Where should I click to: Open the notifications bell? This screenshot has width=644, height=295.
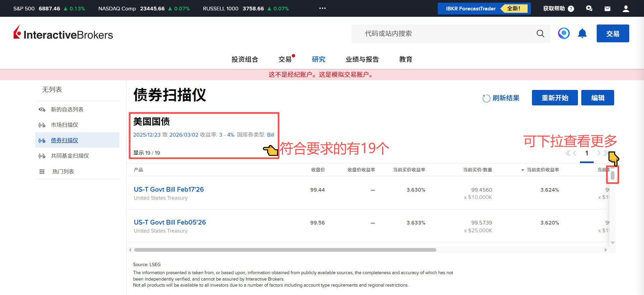pyautogui.click(x=582, y=34)
